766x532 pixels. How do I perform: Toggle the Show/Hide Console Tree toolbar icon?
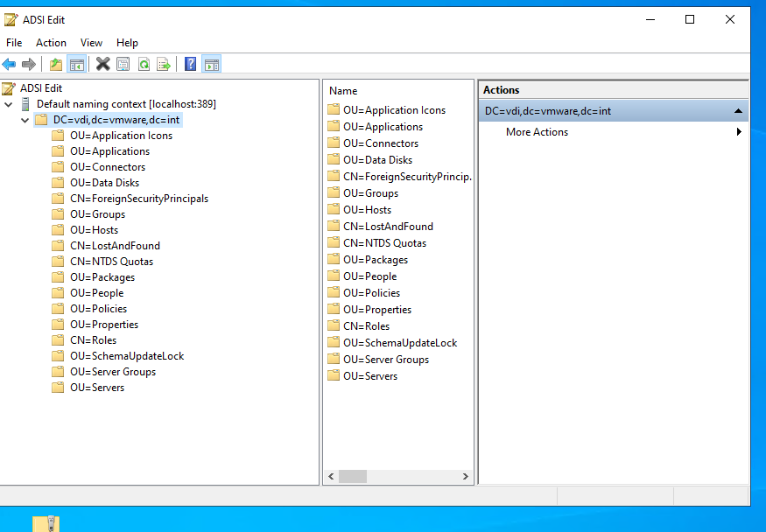[x=77, y=64]
